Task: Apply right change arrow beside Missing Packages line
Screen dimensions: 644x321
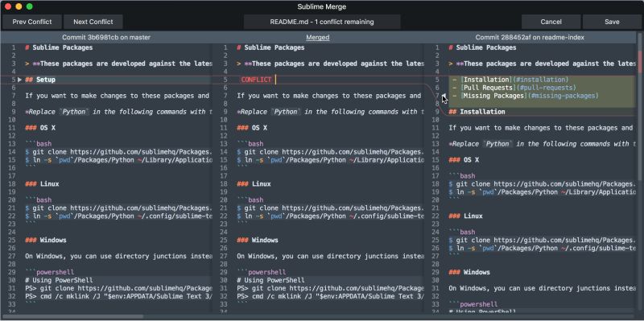Action: pyautogui.click(x=444, y=96)
